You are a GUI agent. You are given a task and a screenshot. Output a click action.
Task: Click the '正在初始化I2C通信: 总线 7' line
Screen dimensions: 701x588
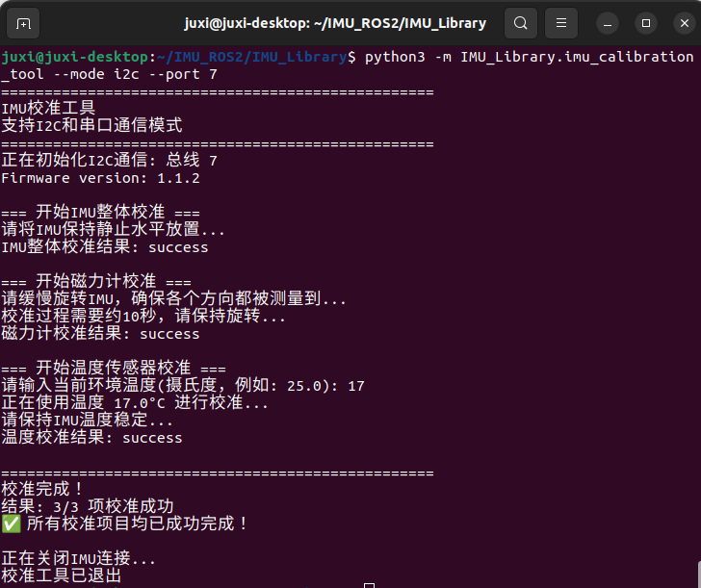(109, 160)
